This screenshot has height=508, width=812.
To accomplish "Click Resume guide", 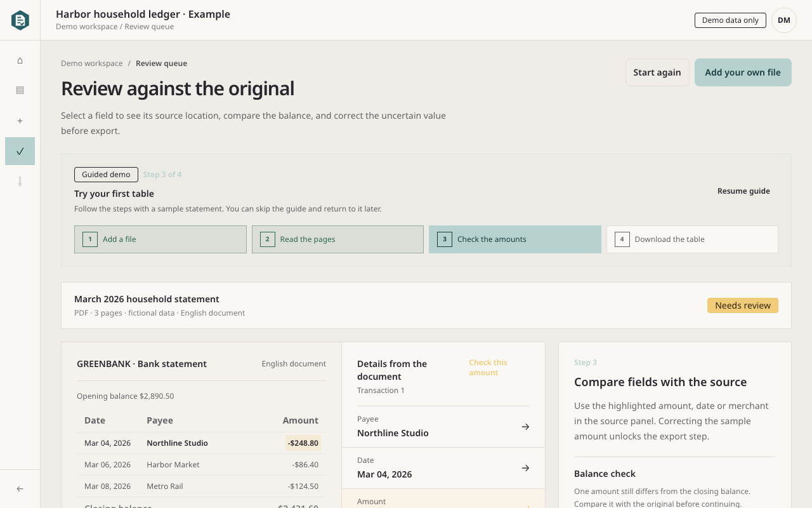I will [743, 191].
